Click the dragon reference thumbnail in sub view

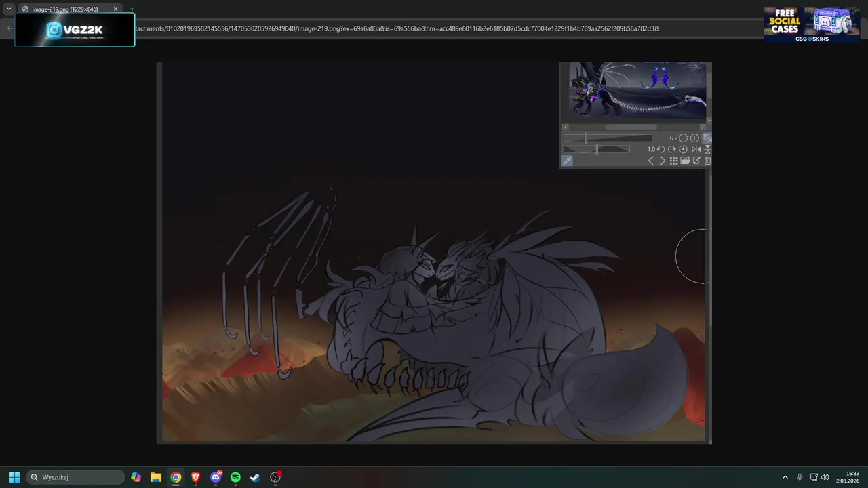coord(637,90)
